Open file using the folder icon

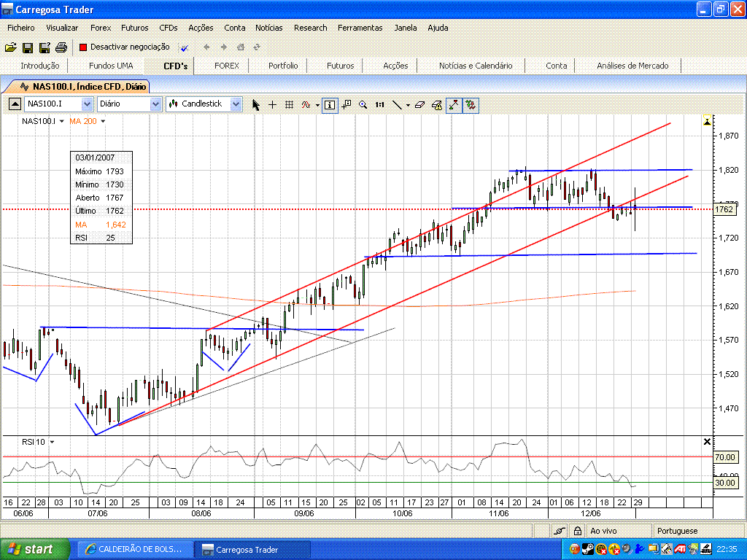pyautogui.click(x=10, y=47)
